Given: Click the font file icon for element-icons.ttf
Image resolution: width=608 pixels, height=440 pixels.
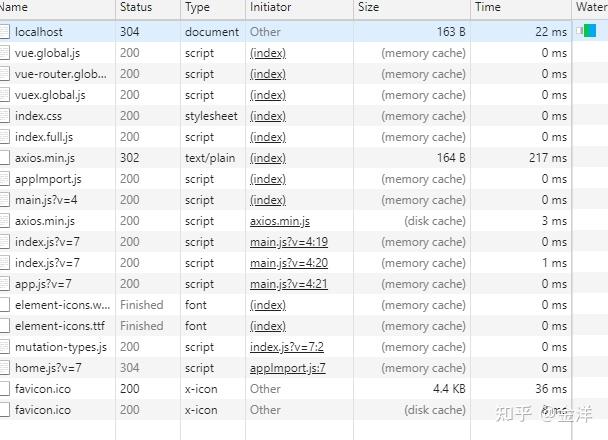Looking at the screenshot, I should pos(5,326).
